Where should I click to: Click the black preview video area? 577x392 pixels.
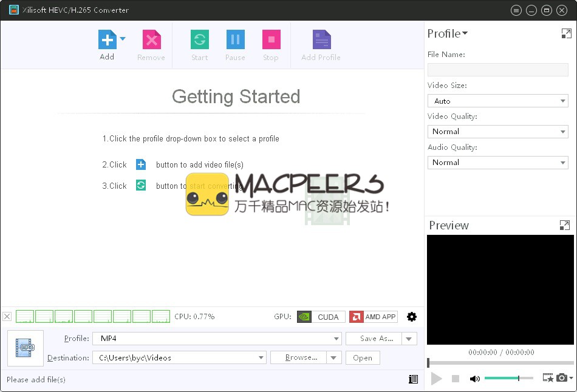point(500,290)
